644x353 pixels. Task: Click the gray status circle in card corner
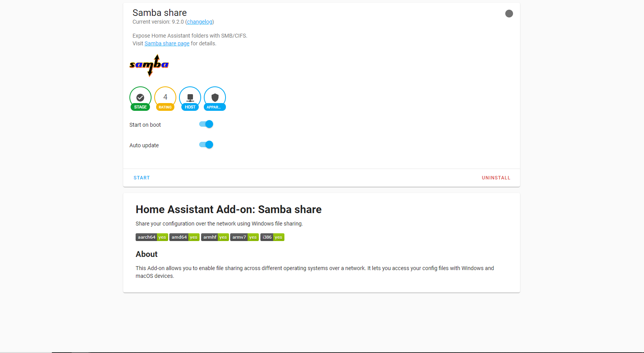point(509,13)
